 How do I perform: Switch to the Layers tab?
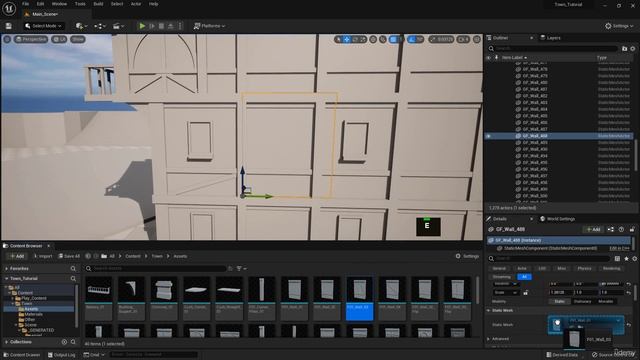(550, 38)
